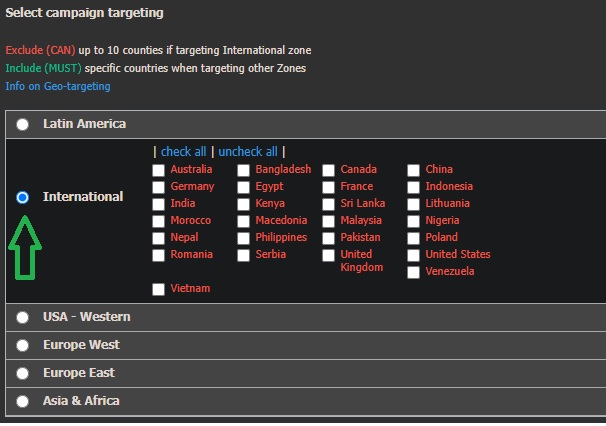
Task: Toggle the Philippines checkbox
Action: coord(243,238)
